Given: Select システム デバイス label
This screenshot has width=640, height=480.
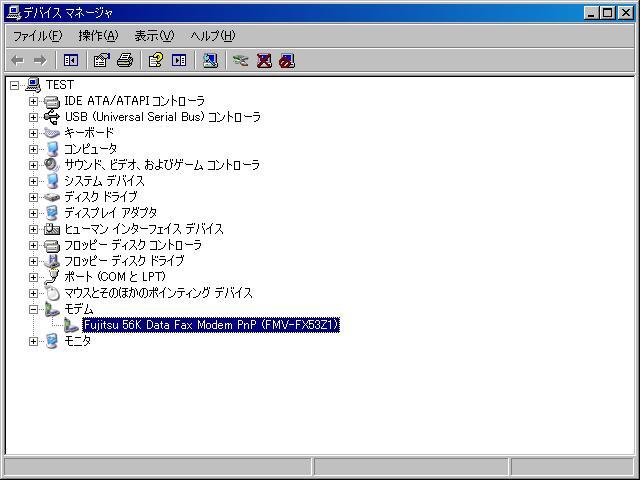Looking at the screenshot, I should click(x=104, y=181).
